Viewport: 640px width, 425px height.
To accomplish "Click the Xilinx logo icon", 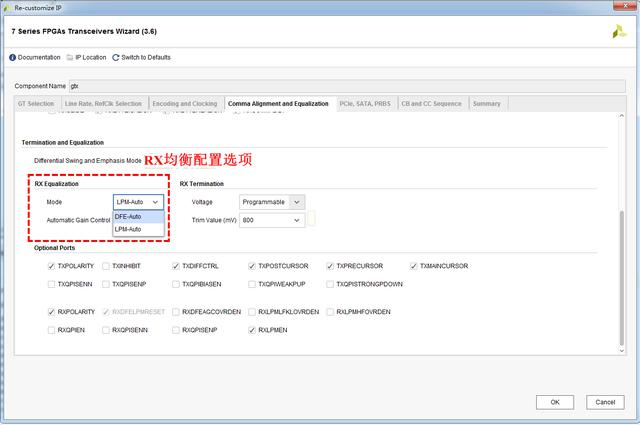I will coord(619,31).
